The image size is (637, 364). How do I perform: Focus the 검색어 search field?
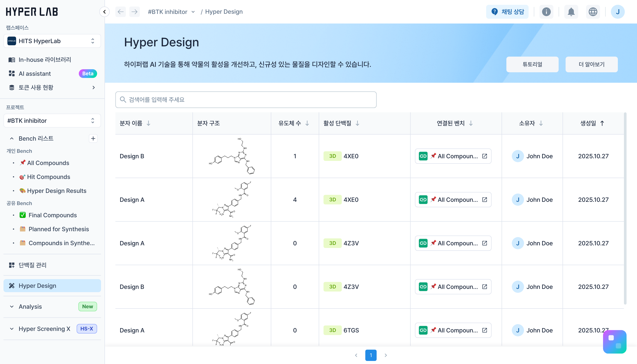[246, 100]
